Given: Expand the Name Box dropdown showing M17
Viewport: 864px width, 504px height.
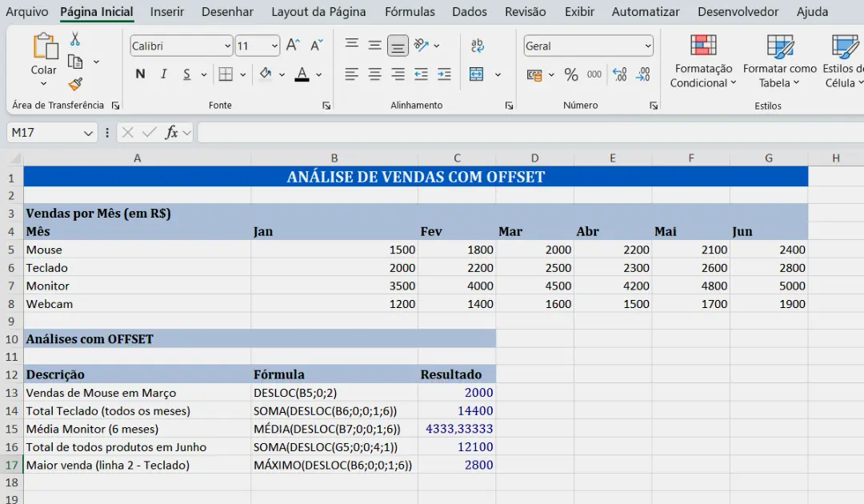Looking at the screenshot, I should pos(89,133).
